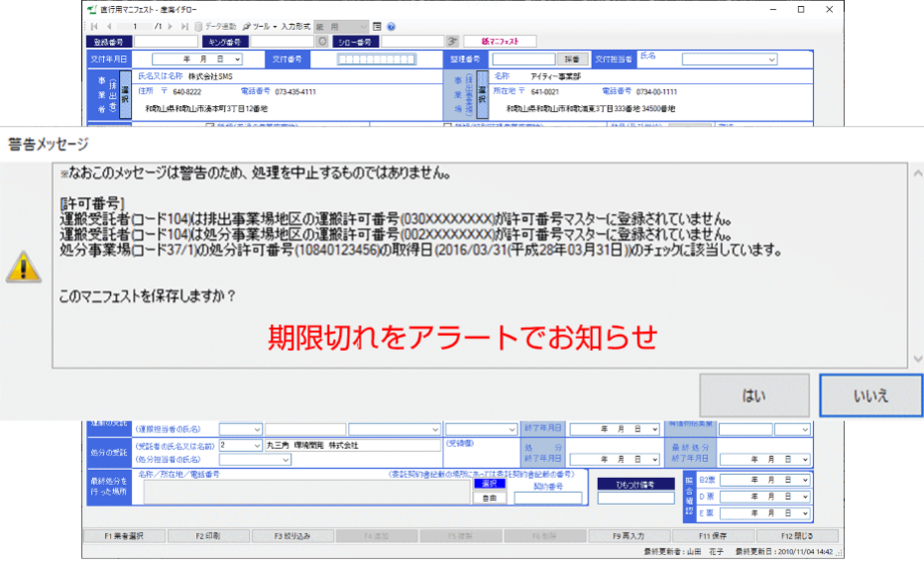This screenshot has height=567, width=924.
Task: Click the form layout icon beside 入力形式
Action: [377, 27]
